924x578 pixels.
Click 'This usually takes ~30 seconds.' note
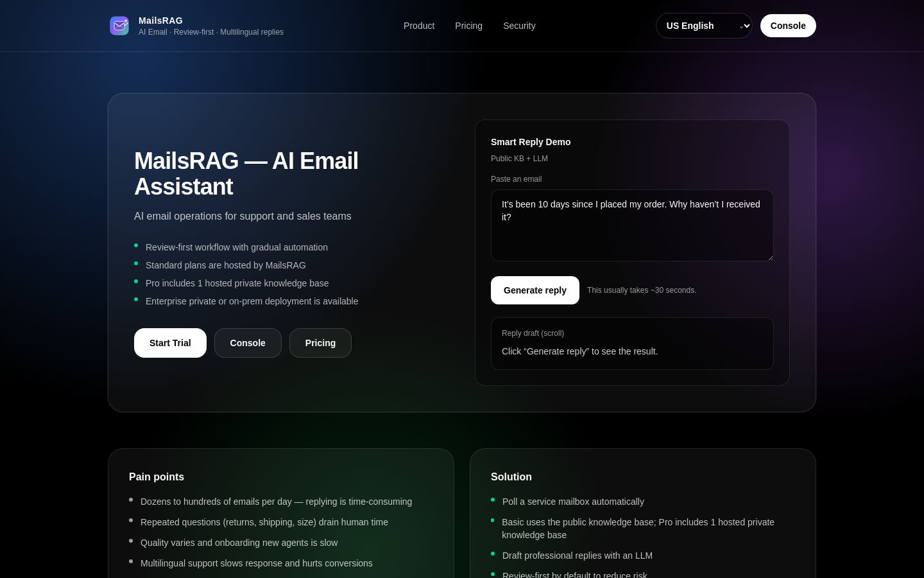click(x=642, y=290)
